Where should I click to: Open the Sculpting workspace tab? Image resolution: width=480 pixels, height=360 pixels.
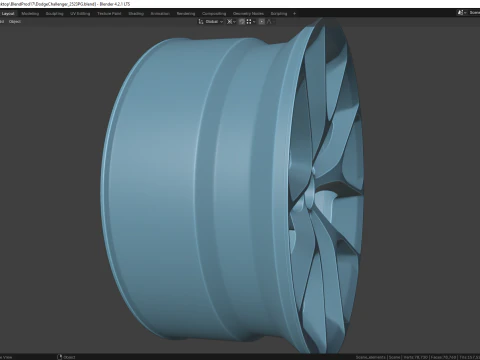54,14
